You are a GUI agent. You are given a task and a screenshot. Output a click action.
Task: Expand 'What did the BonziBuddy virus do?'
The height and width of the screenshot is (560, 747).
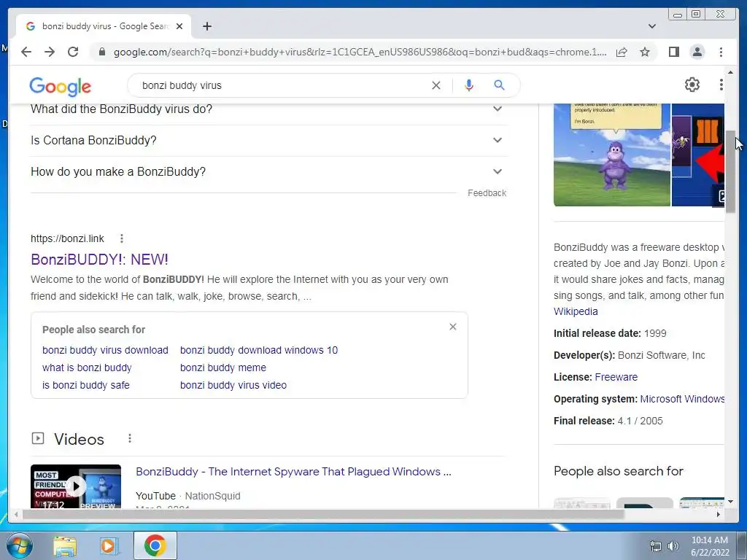click(x=269, y=109)
